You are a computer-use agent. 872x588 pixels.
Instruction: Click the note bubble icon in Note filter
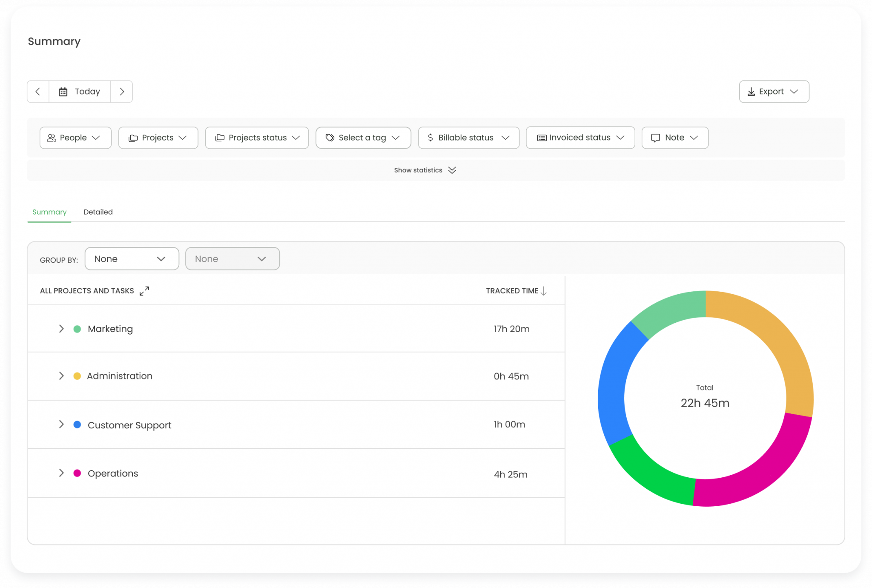[656, 138]
